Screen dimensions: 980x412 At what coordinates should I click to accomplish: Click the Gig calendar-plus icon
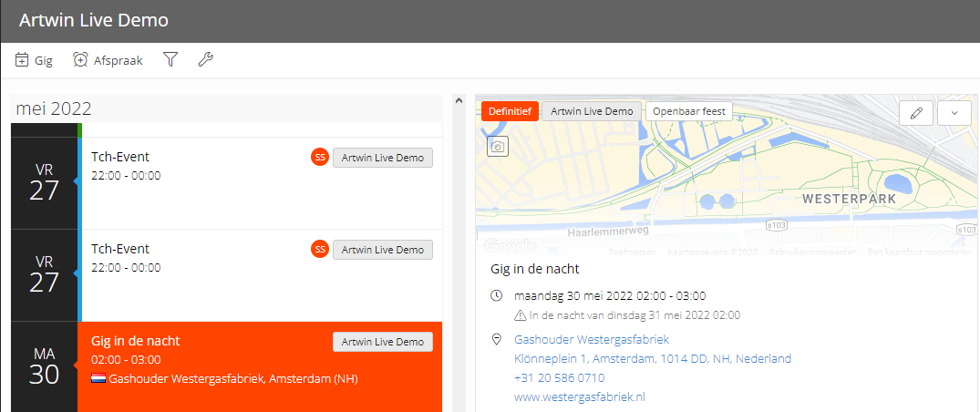22,60
